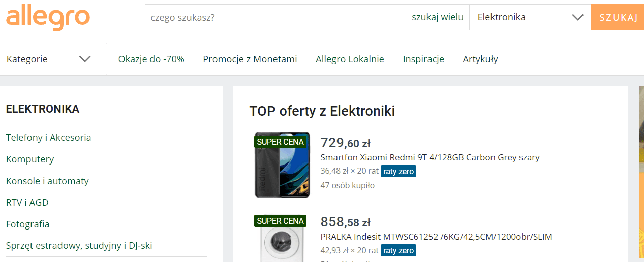Screen dimensions: 644x262
Task: Click the Allegro logo
Action: click(48, 18)
